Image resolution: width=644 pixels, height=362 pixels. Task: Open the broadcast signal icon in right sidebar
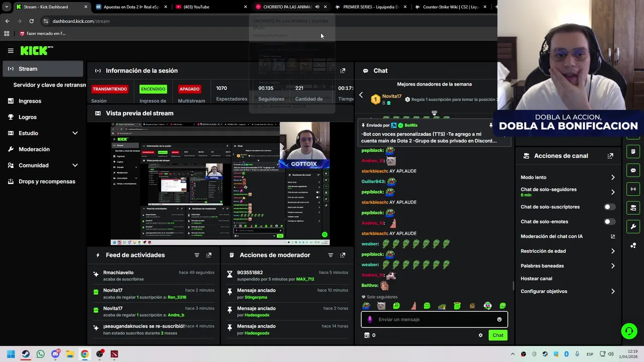633,189
